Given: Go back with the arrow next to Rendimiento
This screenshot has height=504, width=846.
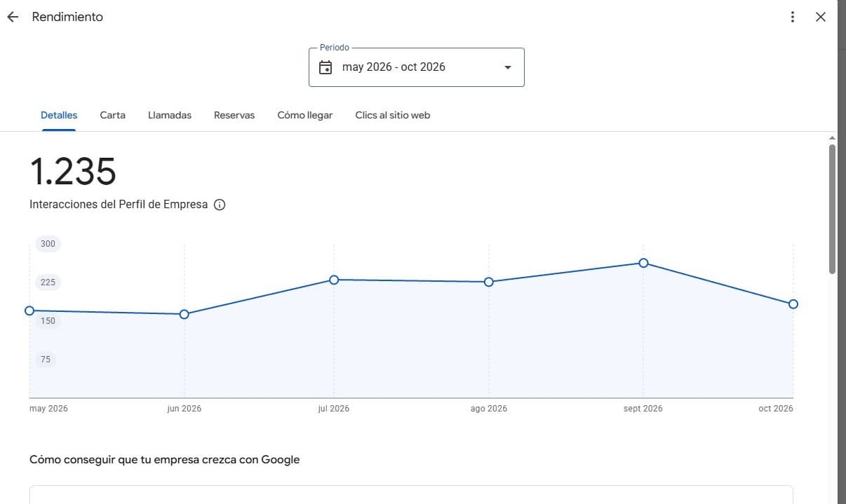Looking at the screenshot, I should [x=13, y=17].
